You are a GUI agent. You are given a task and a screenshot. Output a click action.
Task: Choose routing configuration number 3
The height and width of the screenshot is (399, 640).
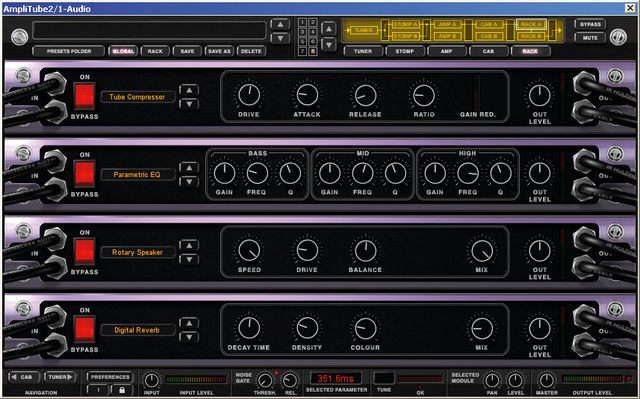302,32
